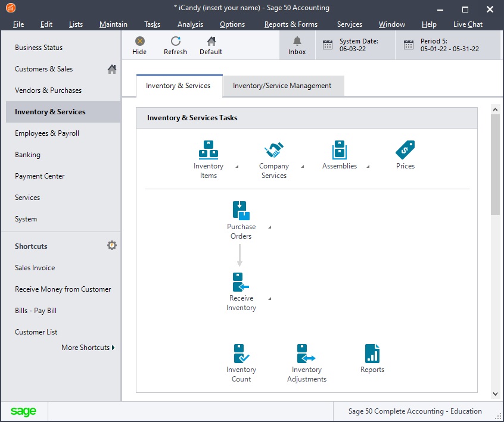Expand the Assemblies dropdown arrow
The width and height of the screenshot is (504, 422).
(x=368, y=166)
